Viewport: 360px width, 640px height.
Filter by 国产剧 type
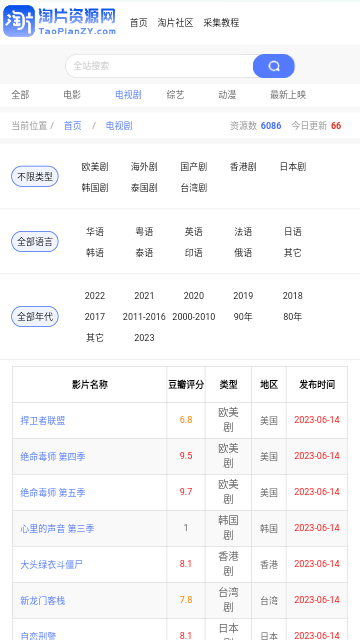[194, 167]
